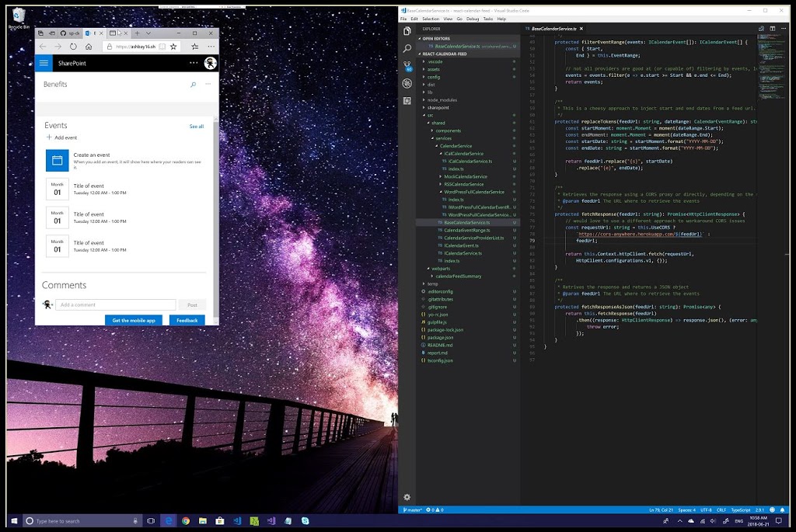The height and width of the screenshot is (532, 796).
Task: Open SharePoint header ellipsis menu
Action: tap(194, 63)
